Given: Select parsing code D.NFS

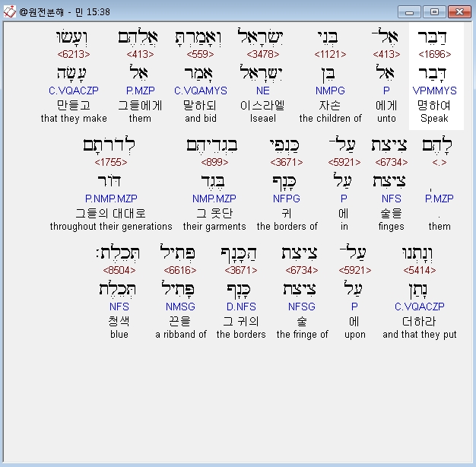Looking at the screenshot, I should [241, 307].
